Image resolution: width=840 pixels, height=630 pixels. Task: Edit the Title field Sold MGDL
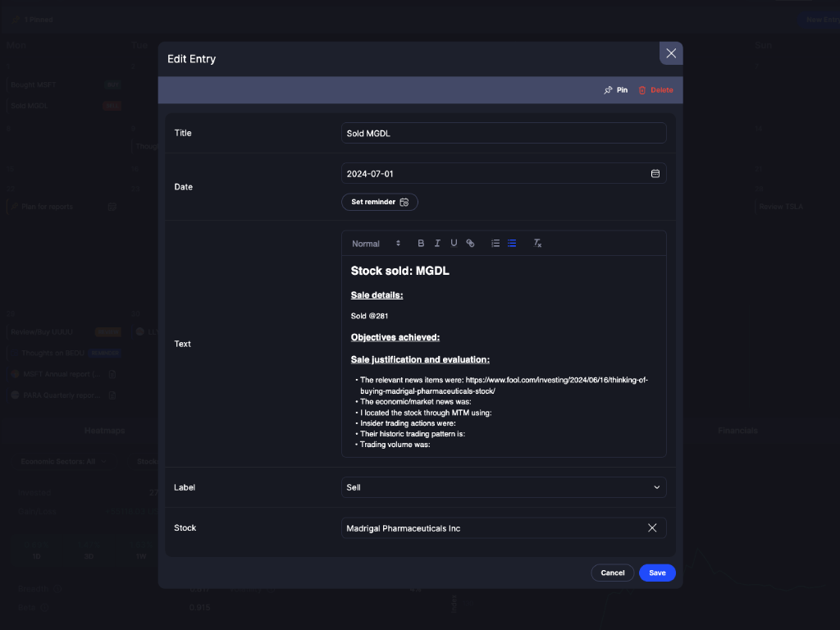click(x=504, y=133)
